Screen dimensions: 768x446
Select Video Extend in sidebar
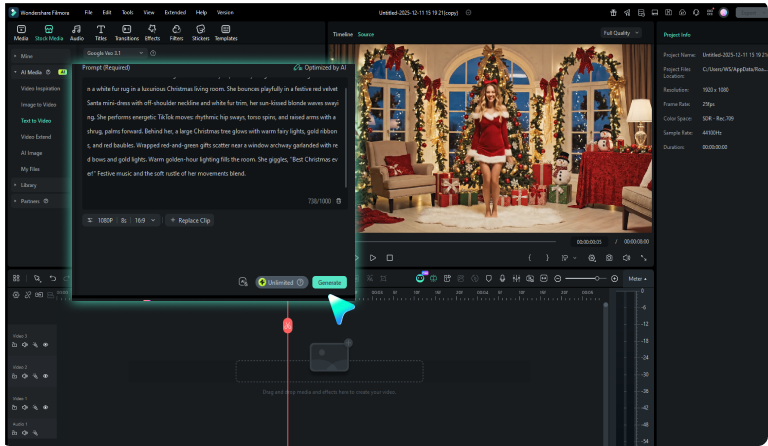point(36,137)
